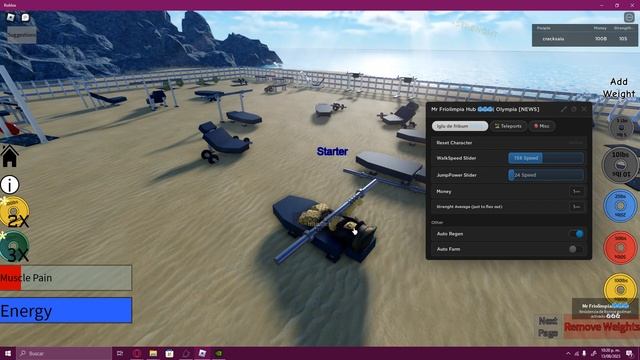The width and height of the screenshot is (640, 360).
Task: Open File Explorer from the taskbar
Action: pos(153,353)
